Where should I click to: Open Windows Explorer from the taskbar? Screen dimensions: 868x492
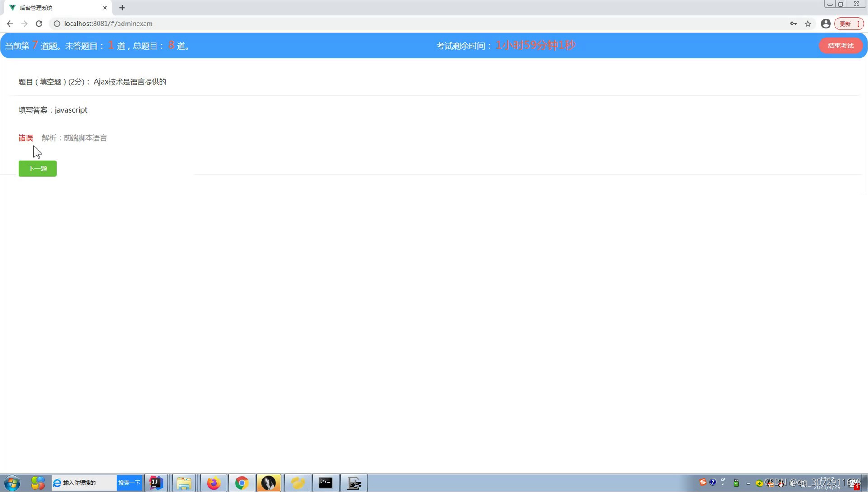[x=184, y=483]
